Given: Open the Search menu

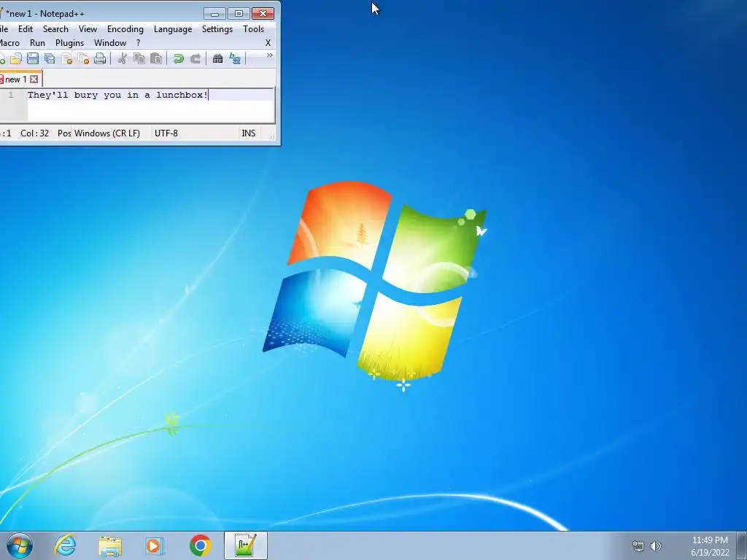Looking at the screenshot, I should tap(55, 29).
